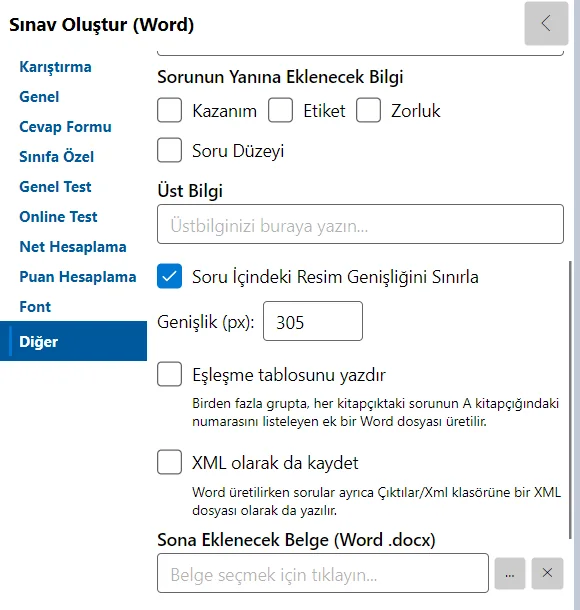Open the Karıştırma section
This screenshot has width=580, height=610.
tap(55, 67)
